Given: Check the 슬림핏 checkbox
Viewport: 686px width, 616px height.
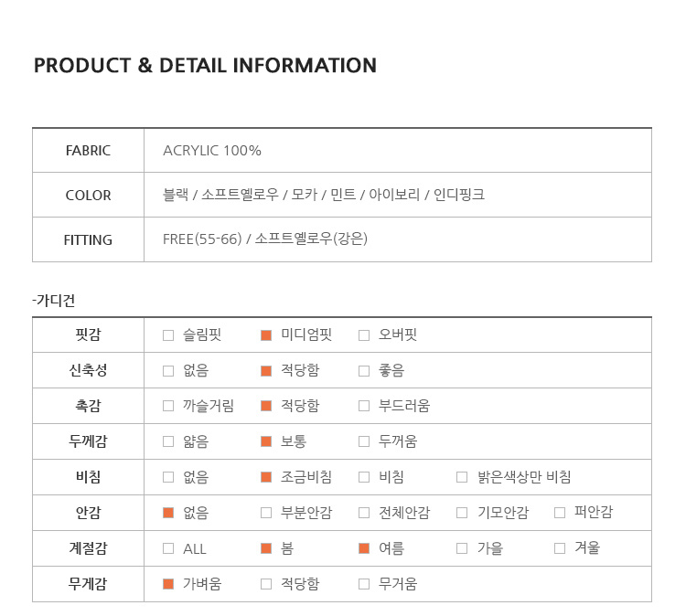Looking at the screenshot, I should click(x=168, y=335).
